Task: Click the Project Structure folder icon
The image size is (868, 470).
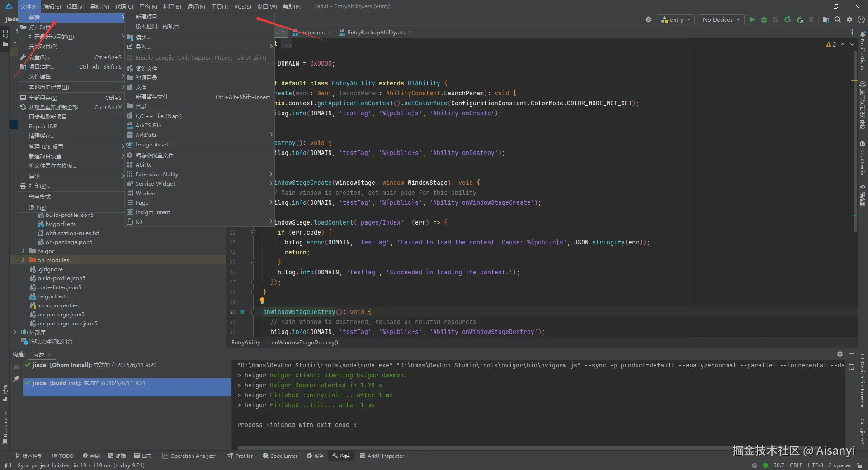Action: (826, 19)
